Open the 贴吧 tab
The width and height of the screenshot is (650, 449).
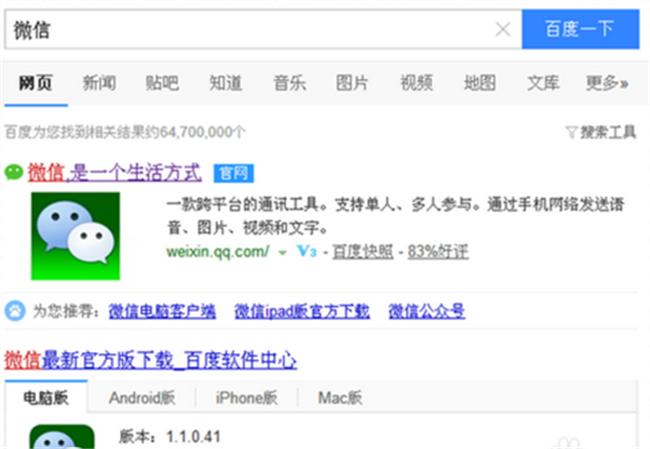(x=162, y=83)
